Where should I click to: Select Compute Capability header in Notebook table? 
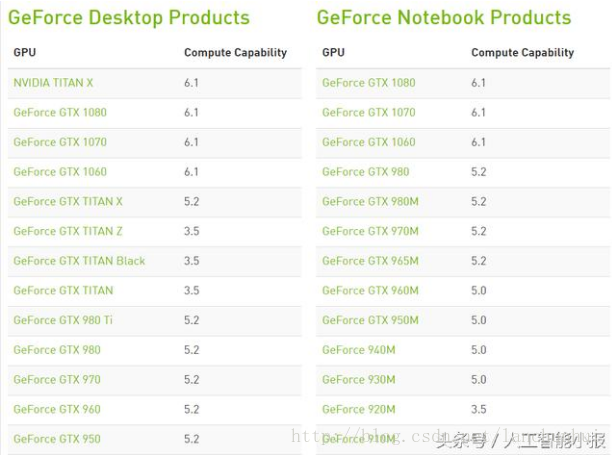[x=523, y=53]
